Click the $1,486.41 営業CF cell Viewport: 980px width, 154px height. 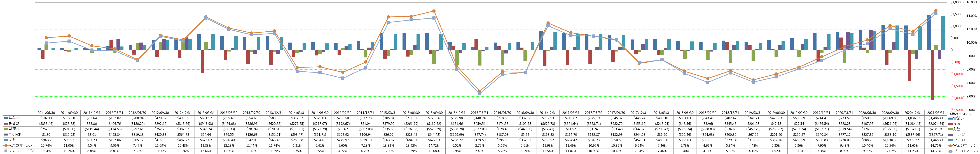936,118
